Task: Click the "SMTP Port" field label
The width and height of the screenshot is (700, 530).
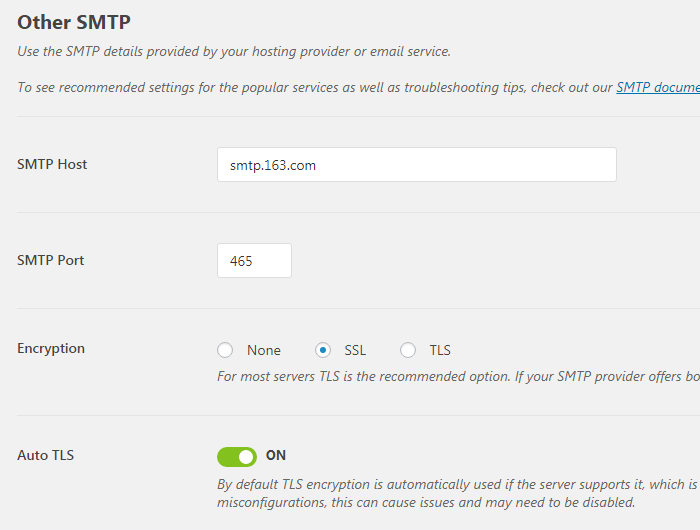Action: [x=50, y=260]
